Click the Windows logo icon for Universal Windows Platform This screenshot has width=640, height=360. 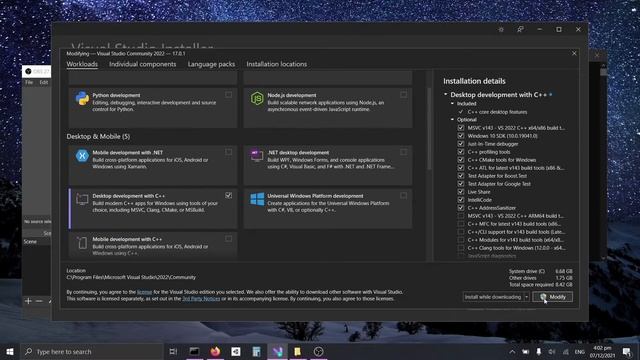pos(257,199)
